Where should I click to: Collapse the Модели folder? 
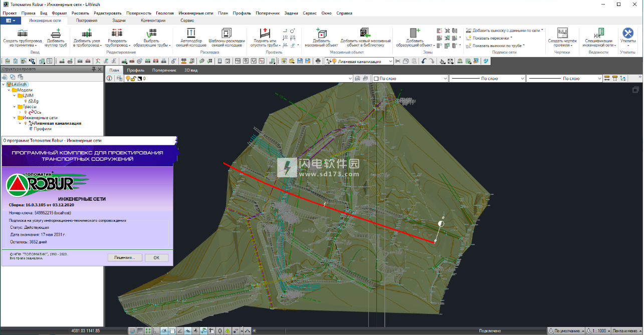pyautogui.click(x=10, y=90)
